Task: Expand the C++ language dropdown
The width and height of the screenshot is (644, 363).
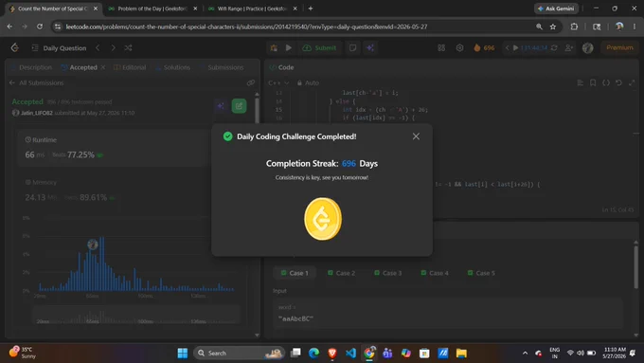Action: [278, 82]
